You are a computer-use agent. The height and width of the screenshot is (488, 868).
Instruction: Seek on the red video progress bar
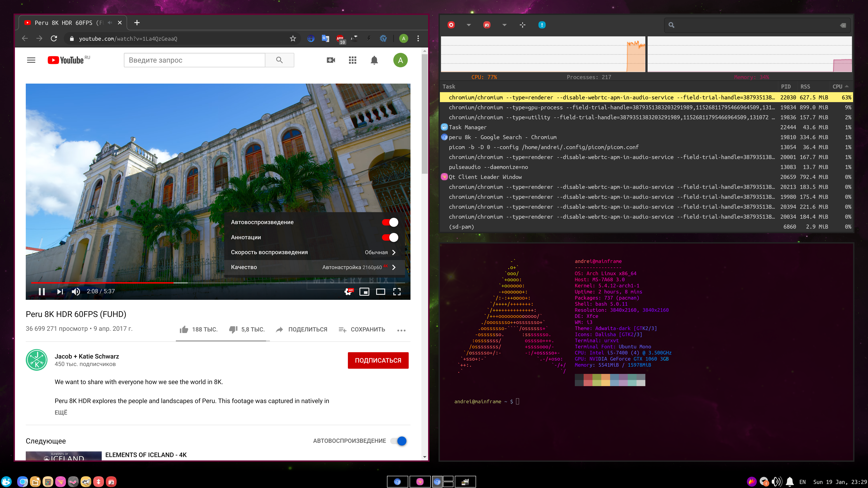(x=218, y=283)
